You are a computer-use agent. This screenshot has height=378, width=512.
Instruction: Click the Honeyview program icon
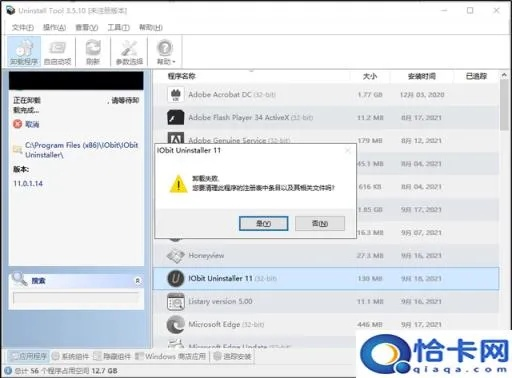(x=175, y=256)
